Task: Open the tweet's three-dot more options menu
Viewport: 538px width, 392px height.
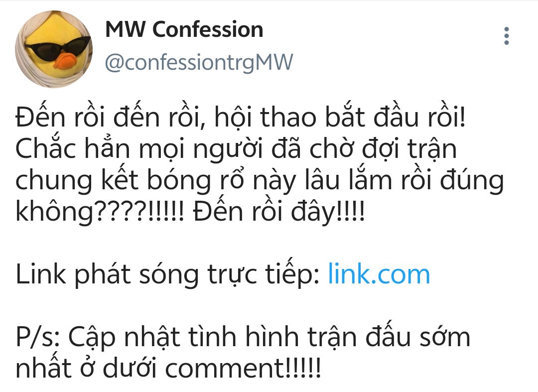Action: pyautogui.click(x=506, y=36)
